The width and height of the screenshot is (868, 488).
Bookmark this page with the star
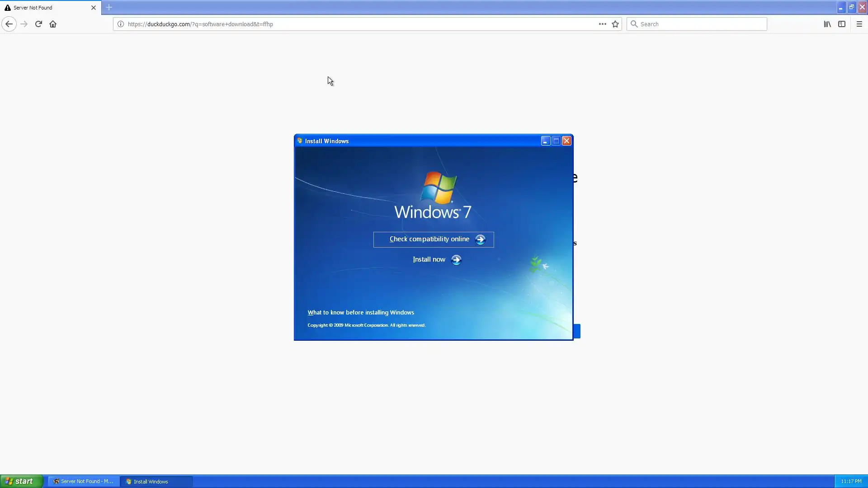point(615,24)
